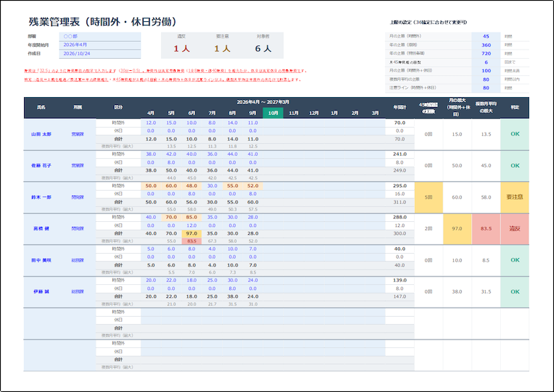This screenshot has height=392, width=554.
Task: Click the 45時間超の回数 column header
Action: (x=428, y=108)
